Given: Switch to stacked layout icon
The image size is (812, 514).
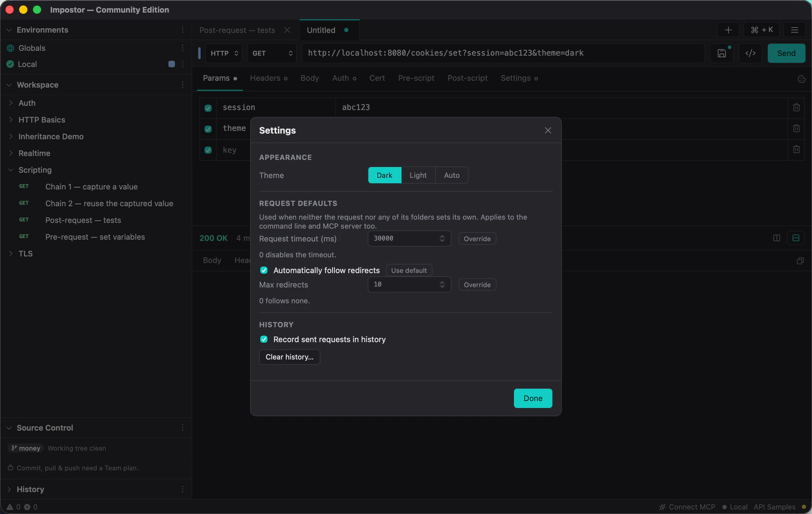Looking at the screenshot, I should click(x=796, y=238).
